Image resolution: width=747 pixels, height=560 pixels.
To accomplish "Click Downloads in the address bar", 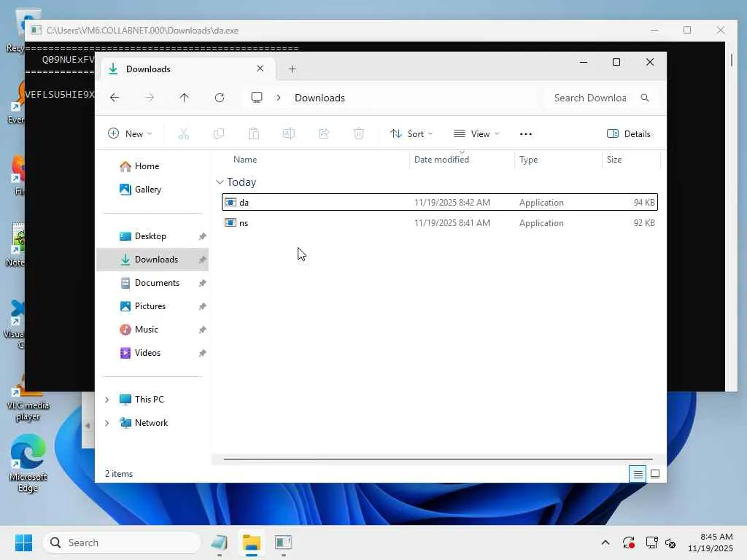I will pyautogui.click(x=320, y=98).
